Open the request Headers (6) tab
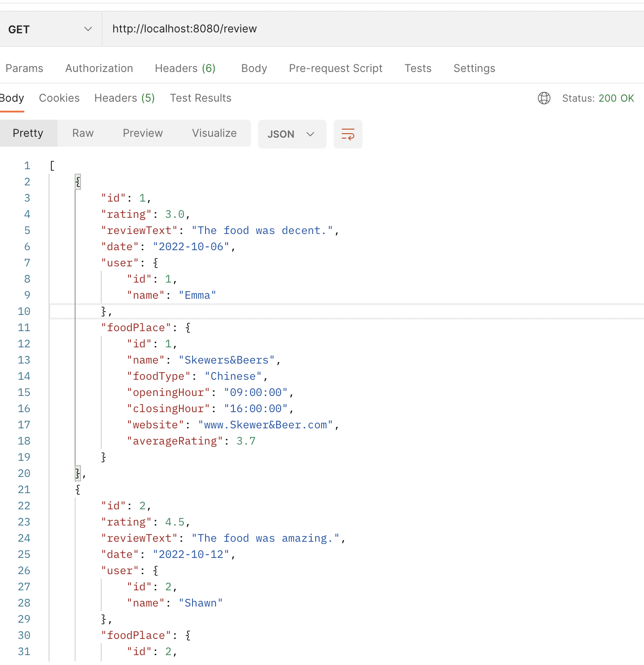The width and height of the screenshot is (644, 665). 185,68
